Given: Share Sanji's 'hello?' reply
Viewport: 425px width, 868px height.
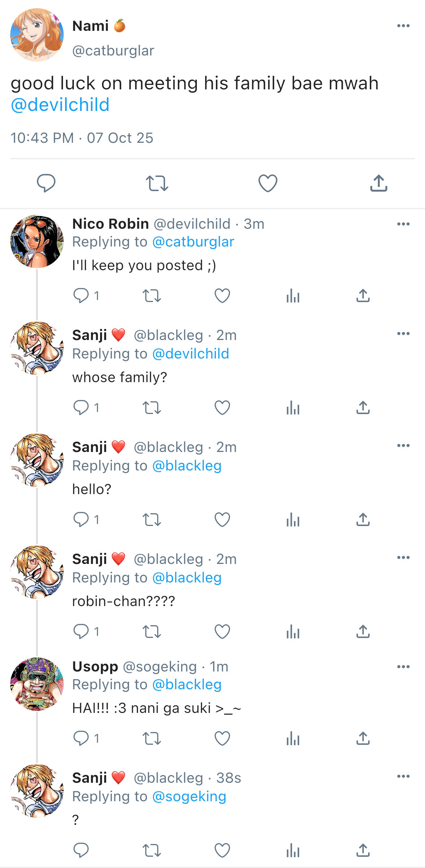Looking at the screenshot, I should click(363, 520).
